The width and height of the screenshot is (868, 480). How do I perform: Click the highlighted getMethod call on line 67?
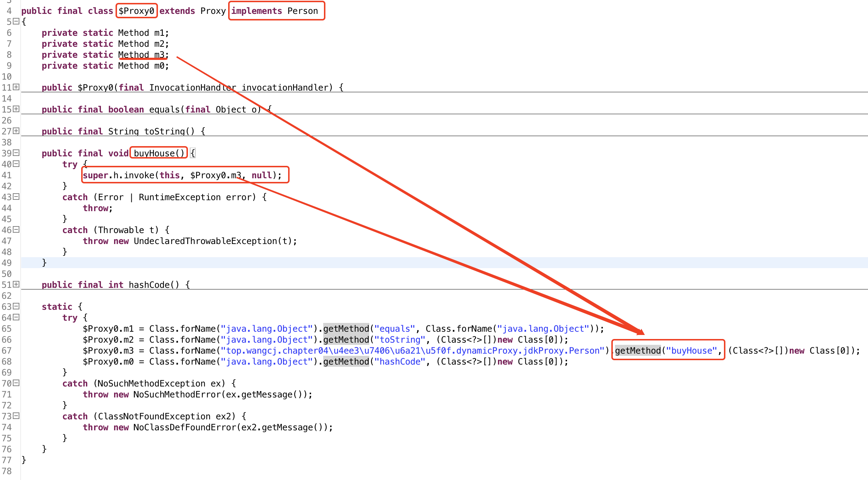coord(638,351)
